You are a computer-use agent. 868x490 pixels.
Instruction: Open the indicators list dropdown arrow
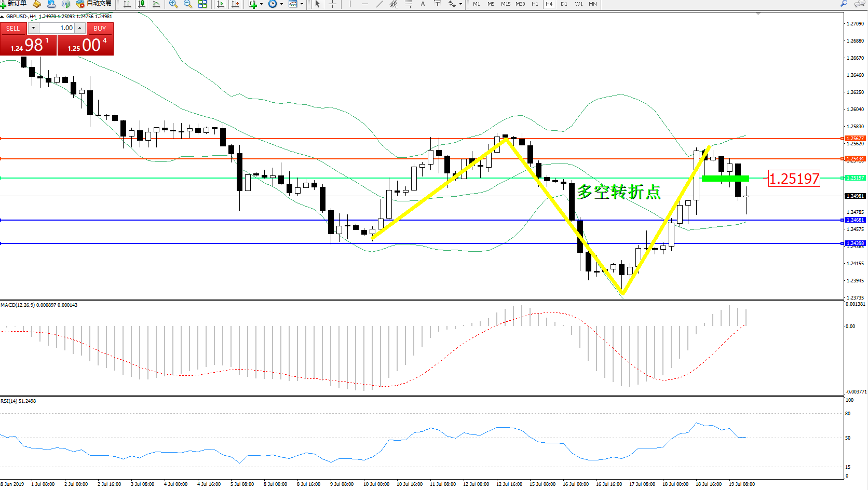tap(261, 4)
